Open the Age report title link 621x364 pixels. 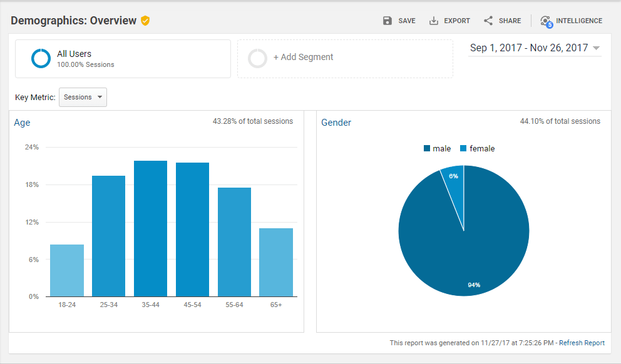pos(22,123)
